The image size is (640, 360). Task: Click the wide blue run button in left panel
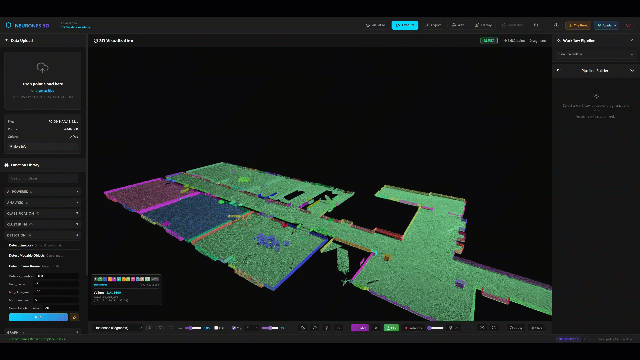point(38,317)
